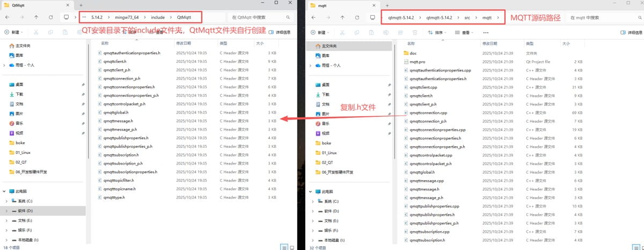Select qmqtttype.h in QtMqtt window

(x=114, y=197)
